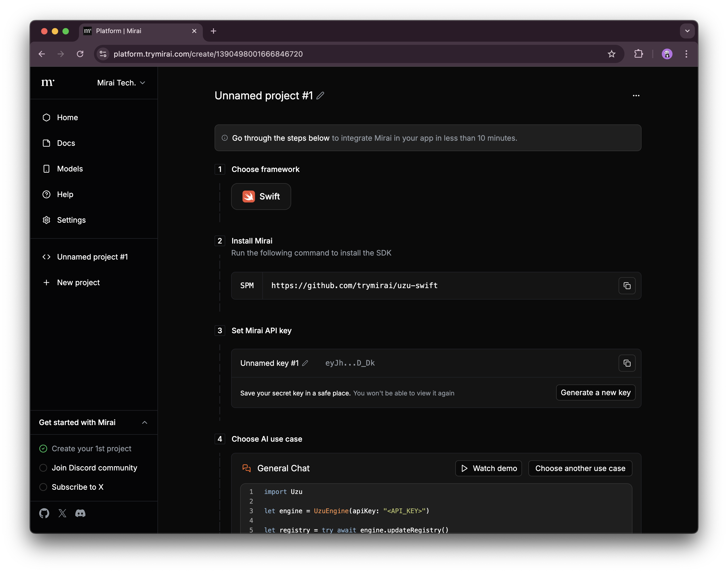Select Unnamed project #1 in the sidebar
The height and width of the screenshot is (573, 728).
92,257
